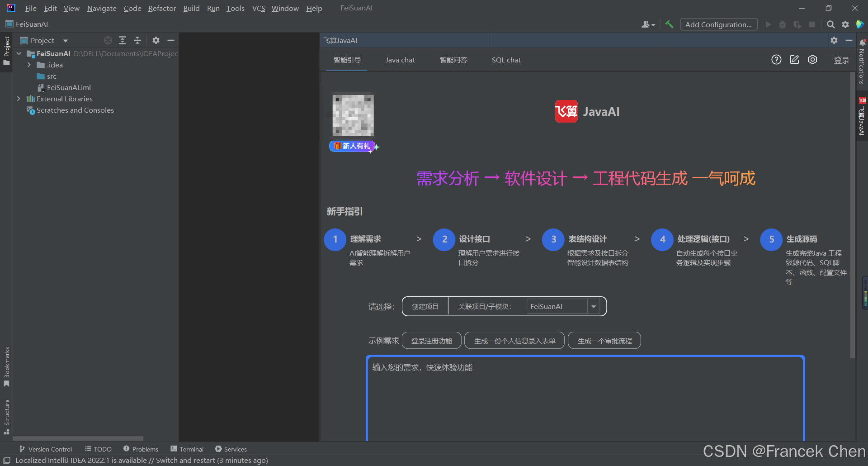Screen dimensions: 868x466
Task: Open Search Everywhere magnifier icon
Action: (x=830, y=24)
